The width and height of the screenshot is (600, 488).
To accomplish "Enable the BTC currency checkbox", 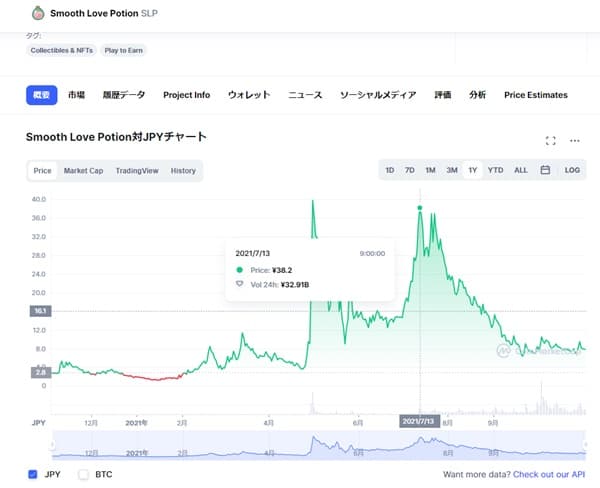I will (x=84, y=474).
